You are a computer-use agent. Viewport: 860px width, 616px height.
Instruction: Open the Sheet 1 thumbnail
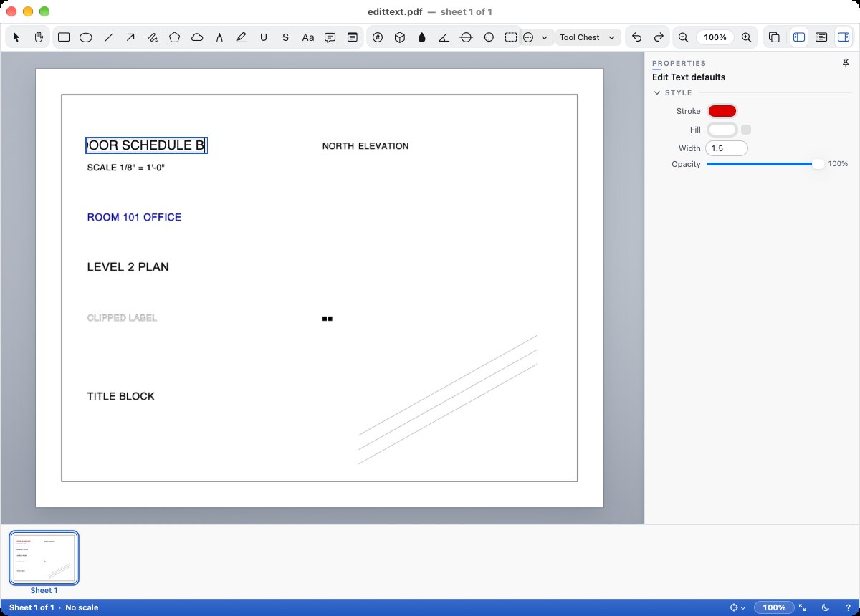pos(44,558)
